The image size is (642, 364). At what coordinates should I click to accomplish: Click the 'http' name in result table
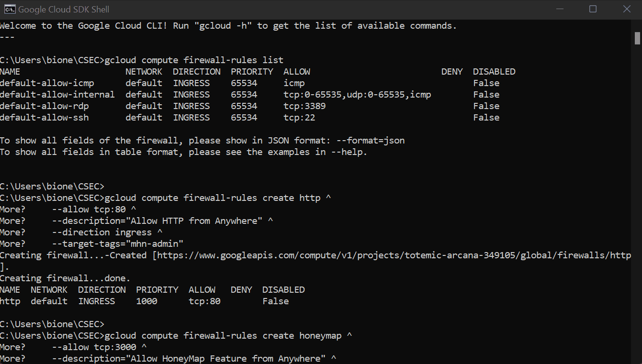pyautogui.click(x=10, y=301)
